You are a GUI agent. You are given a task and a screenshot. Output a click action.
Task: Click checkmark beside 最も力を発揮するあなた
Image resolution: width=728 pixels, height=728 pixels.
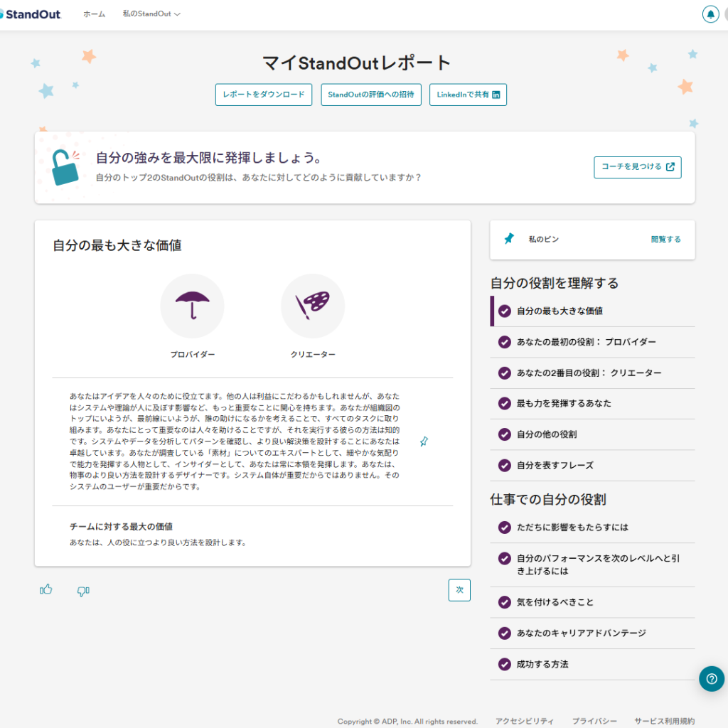[505, 404]
